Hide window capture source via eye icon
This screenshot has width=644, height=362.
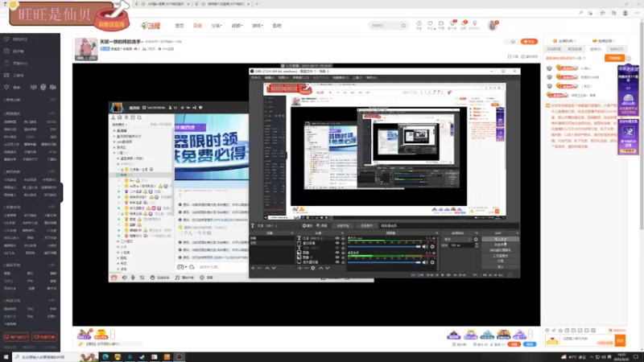tap(337, 243)
